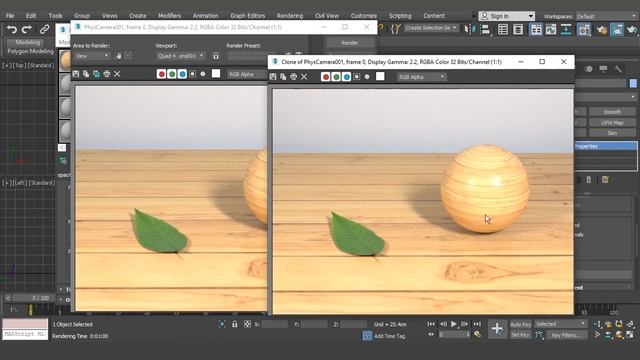Click the Set Key button
The image size is (640, 360).
[521, 335]
